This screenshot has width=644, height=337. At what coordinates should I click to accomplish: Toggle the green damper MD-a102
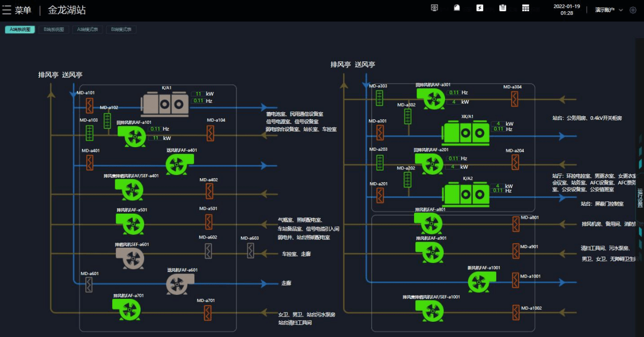(x=107, y=121)
